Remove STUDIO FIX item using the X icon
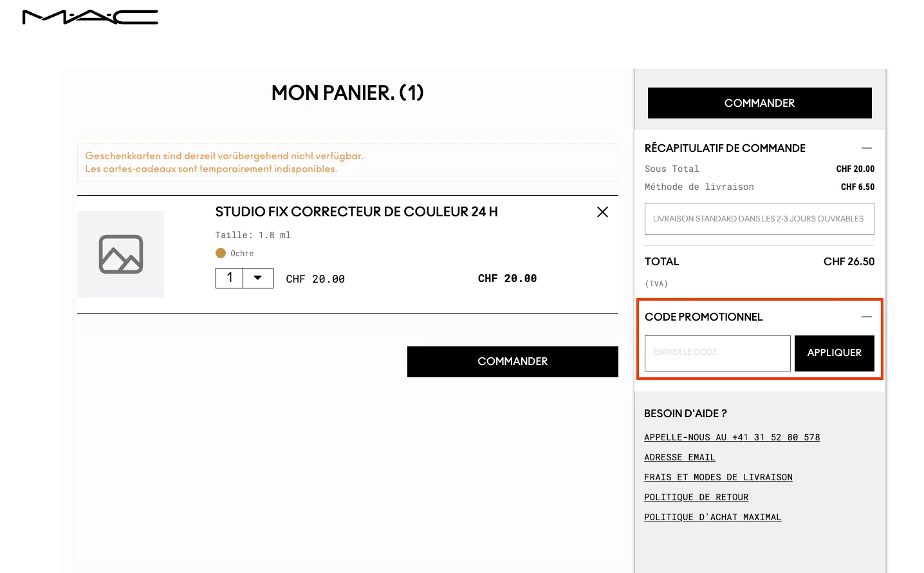 coord(602,212)
